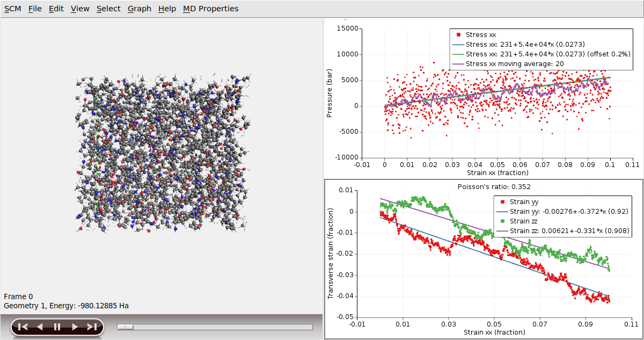Toggle the Stress xx moving average curve

pyautogui.click(x=499, y=63)
